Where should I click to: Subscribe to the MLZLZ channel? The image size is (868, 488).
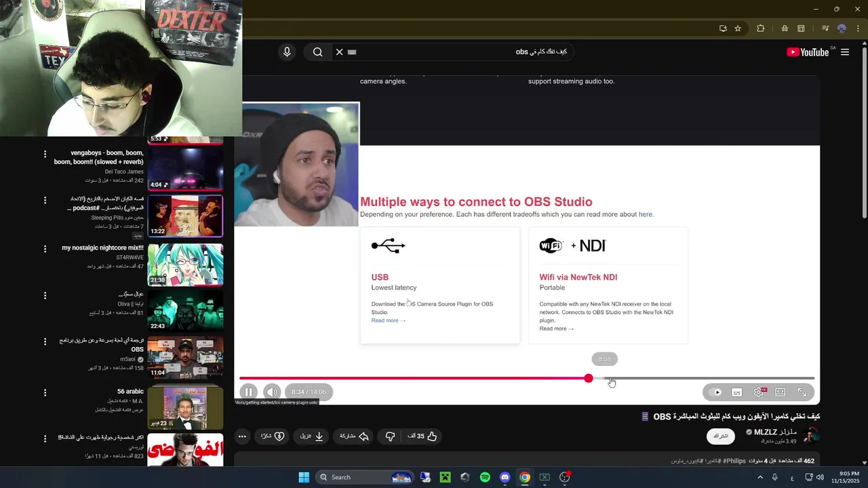[x=720, y=436]
